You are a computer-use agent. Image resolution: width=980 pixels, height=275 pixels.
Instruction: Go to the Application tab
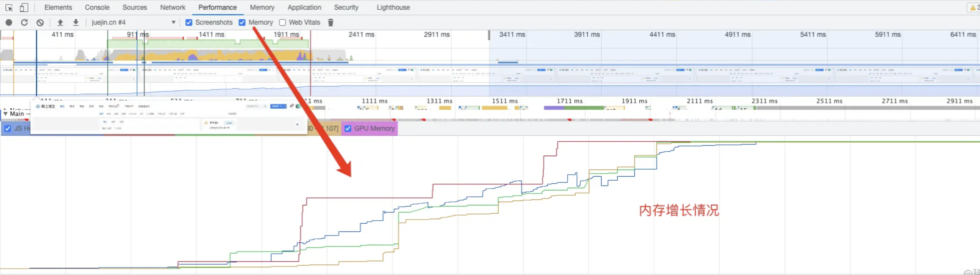coord(304,7)
